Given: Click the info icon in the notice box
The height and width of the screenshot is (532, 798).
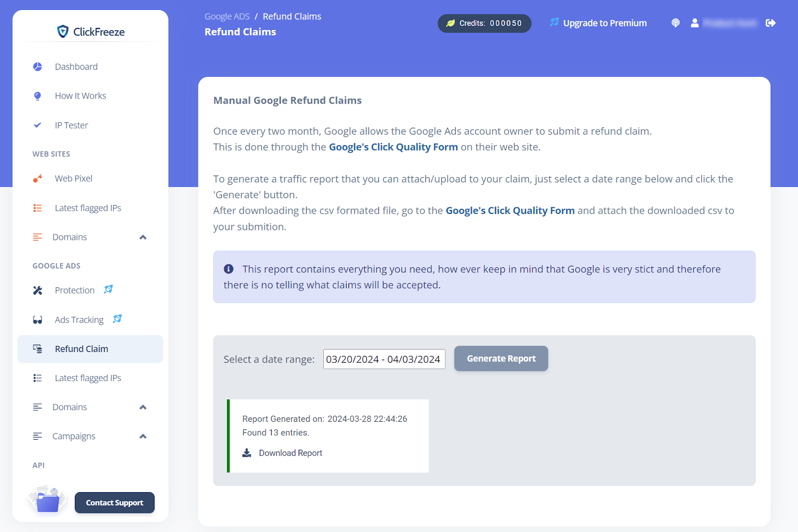Looking at the screenshot, I should point(229,269).
